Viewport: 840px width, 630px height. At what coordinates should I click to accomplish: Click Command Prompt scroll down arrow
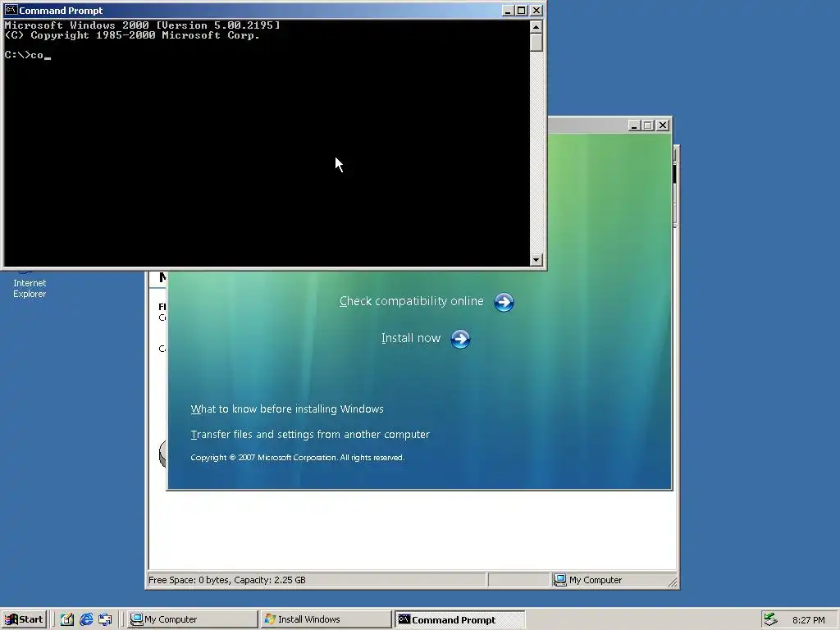coord(536,260)
